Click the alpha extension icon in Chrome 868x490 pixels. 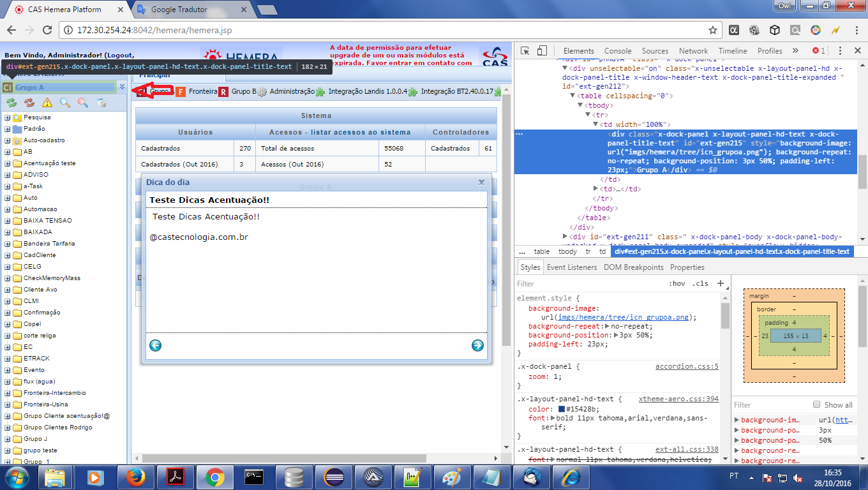point(734,30)
